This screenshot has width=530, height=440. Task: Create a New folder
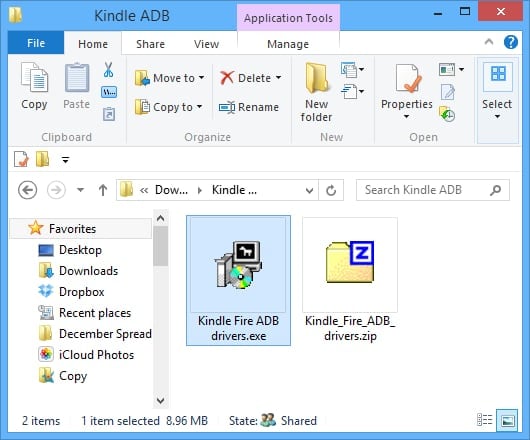(x=316, y=92)
